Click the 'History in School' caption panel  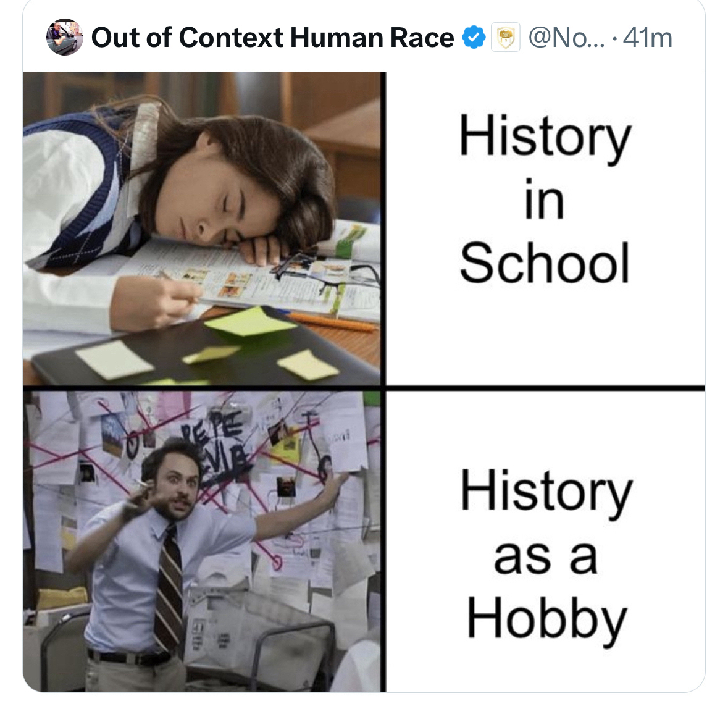coord(545,229)
